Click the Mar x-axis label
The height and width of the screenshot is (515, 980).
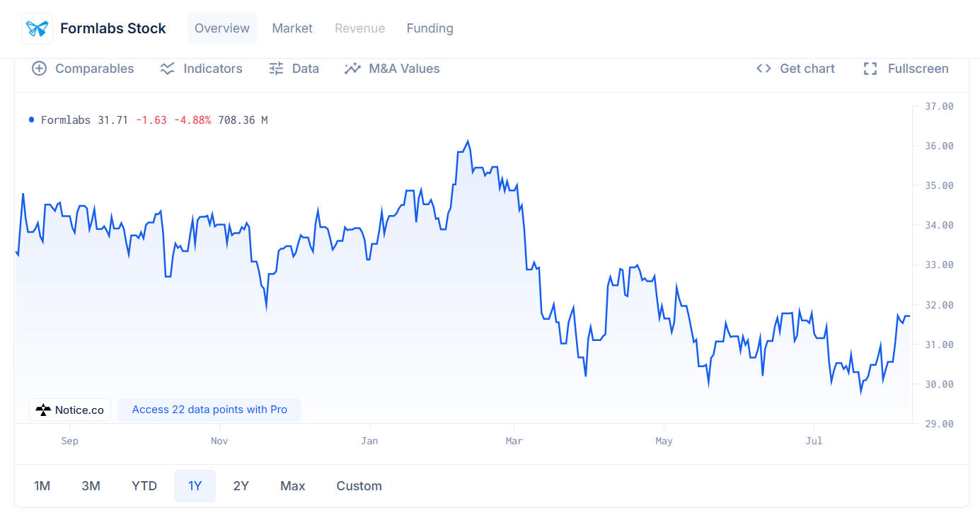(514, 441)
